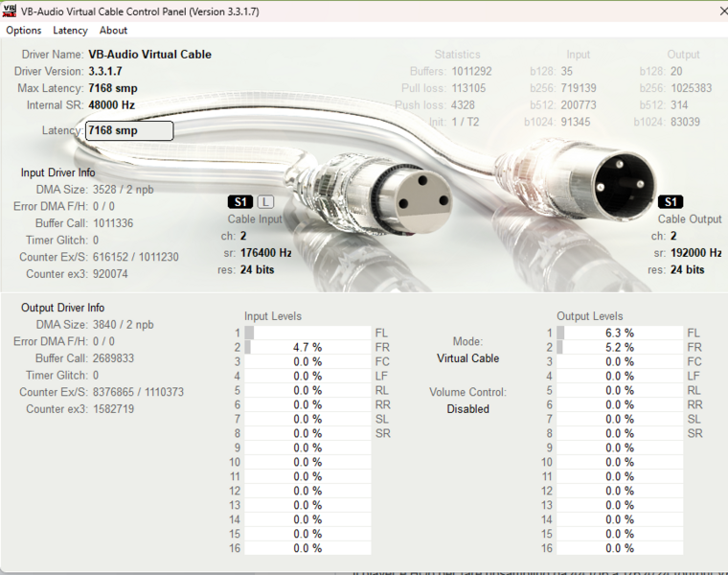728x575 pixels.
Task: Click the 'Output Driver Info' heading
Action: pyautogui.click(x=62, y=308)
